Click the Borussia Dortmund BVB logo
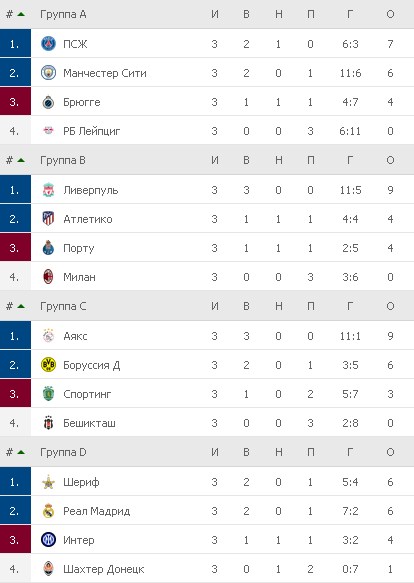The image size is (414, 583). pos(48,365)
